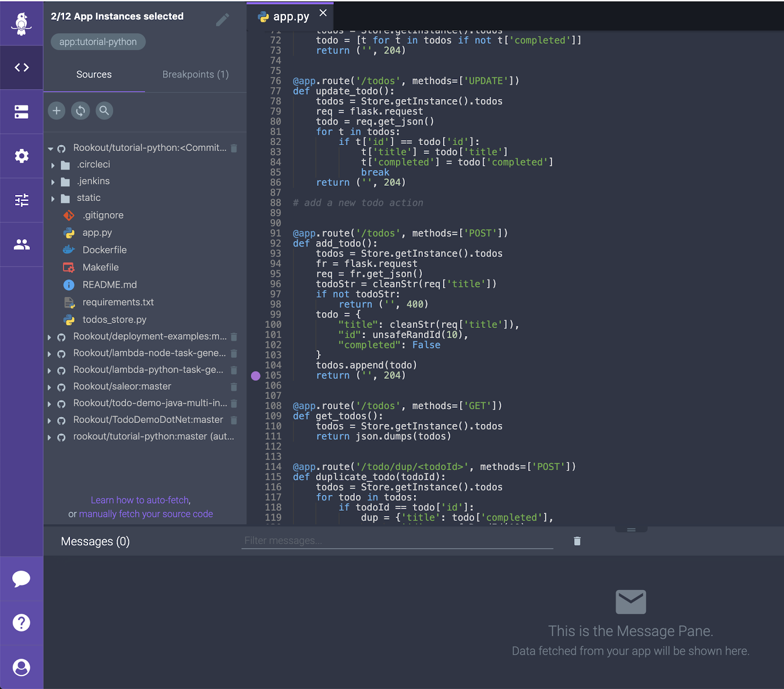The width and height of the screenshot is (784, 689).
Task: Delete the Rookout/deployment-examples repository
Action: coord(234,337)
